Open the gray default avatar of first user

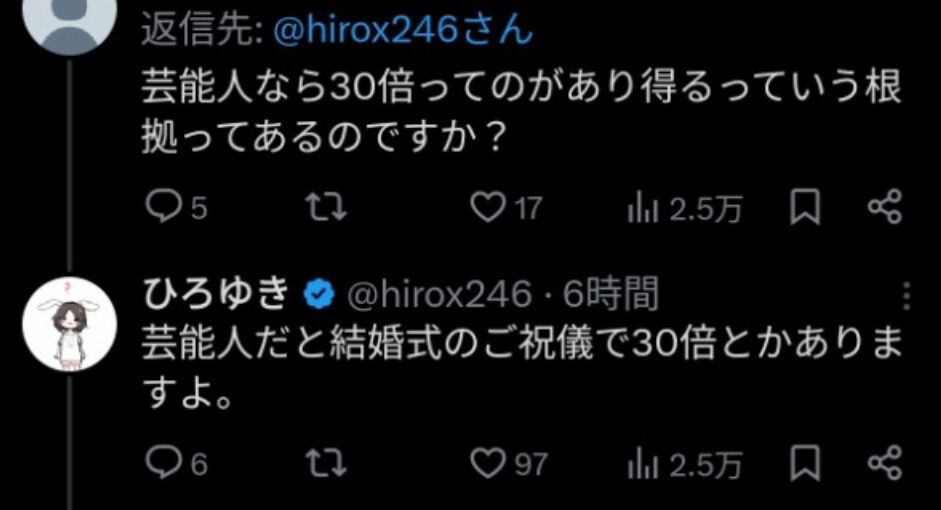click(70, 24)
